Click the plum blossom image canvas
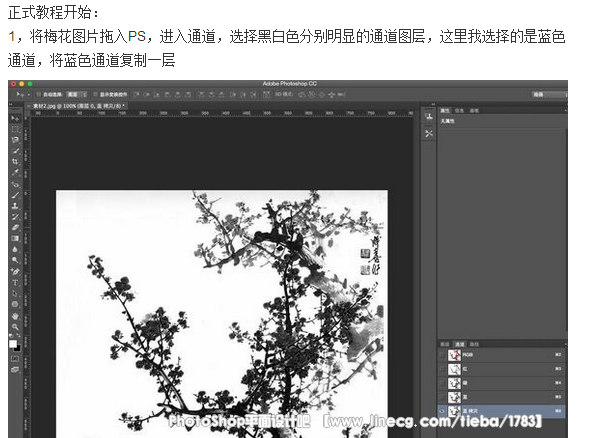The width and height of the screenshot is (592, 438). coord(222,313)
